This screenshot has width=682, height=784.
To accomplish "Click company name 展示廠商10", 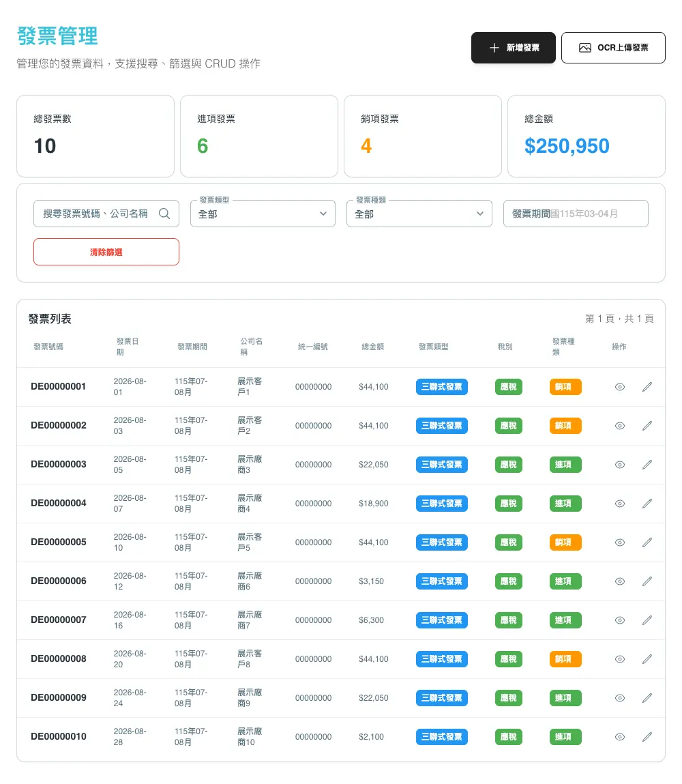I will [x=250, y=737].
